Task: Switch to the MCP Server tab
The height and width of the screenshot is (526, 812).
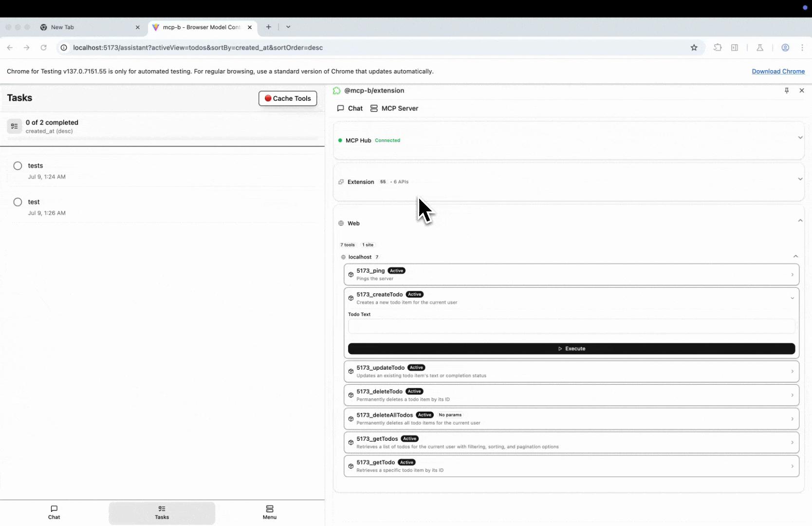Action: [394, 109]
